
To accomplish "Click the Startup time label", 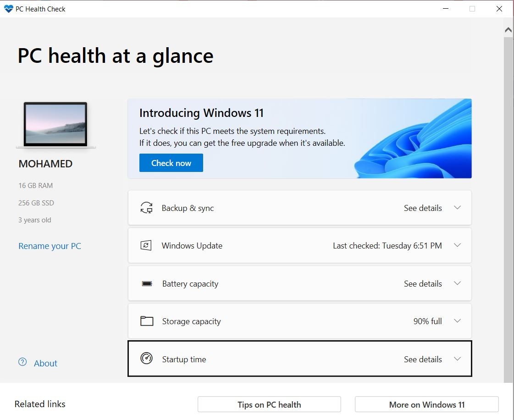I will (184, 359).
